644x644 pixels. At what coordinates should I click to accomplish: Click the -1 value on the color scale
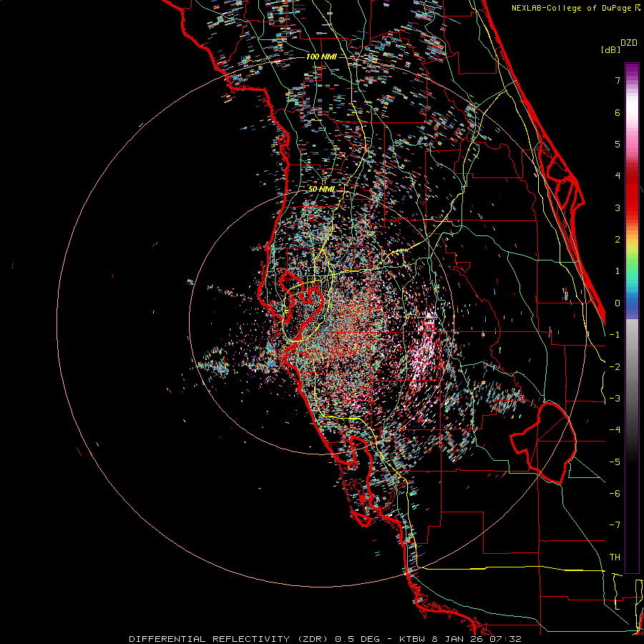(615, 335)
